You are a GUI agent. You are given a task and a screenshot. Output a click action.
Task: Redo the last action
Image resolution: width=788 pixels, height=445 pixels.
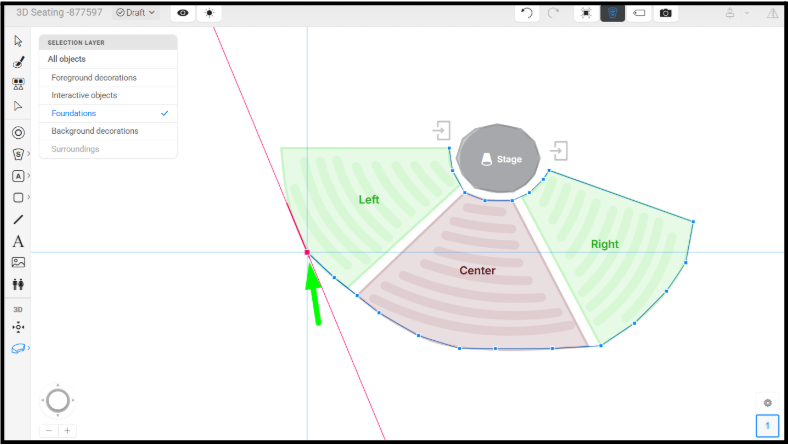tap(553, 13)
